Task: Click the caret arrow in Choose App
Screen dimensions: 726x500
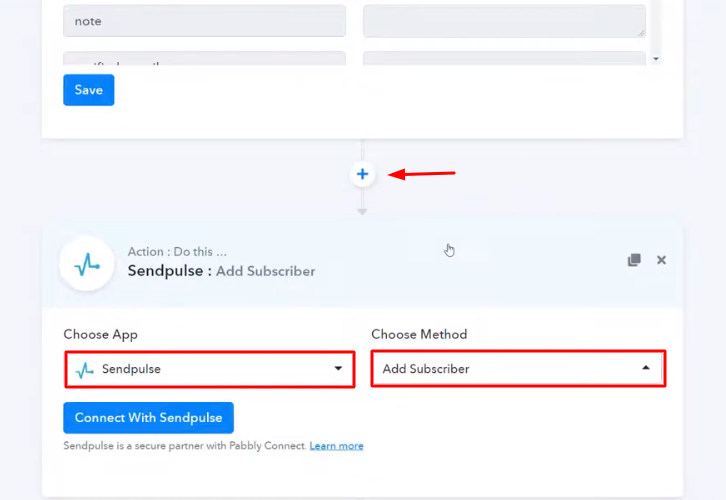Action: click(x=338, y=369)
